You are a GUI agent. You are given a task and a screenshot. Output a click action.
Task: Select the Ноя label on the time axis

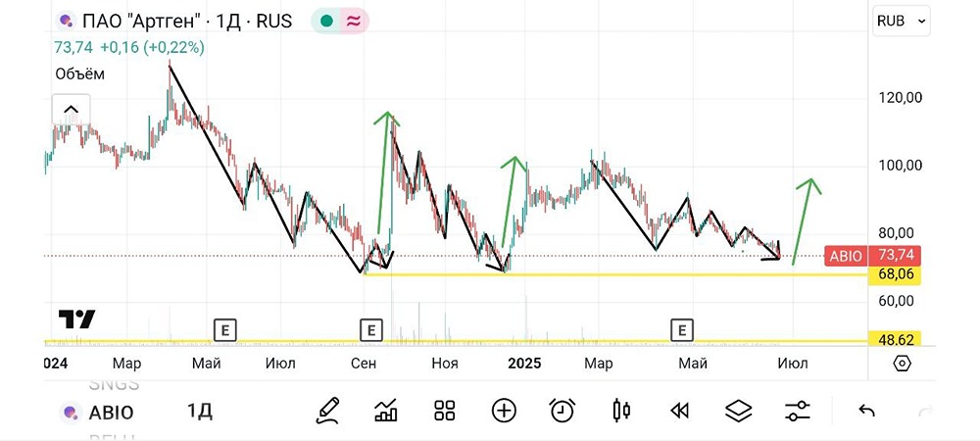(444, 364)
